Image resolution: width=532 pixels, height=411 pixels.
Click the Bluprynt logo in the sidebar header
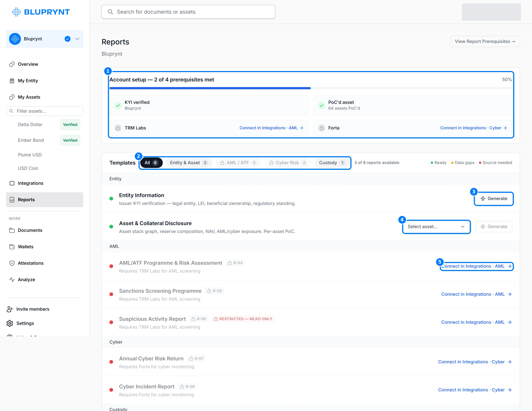(41, 12)
